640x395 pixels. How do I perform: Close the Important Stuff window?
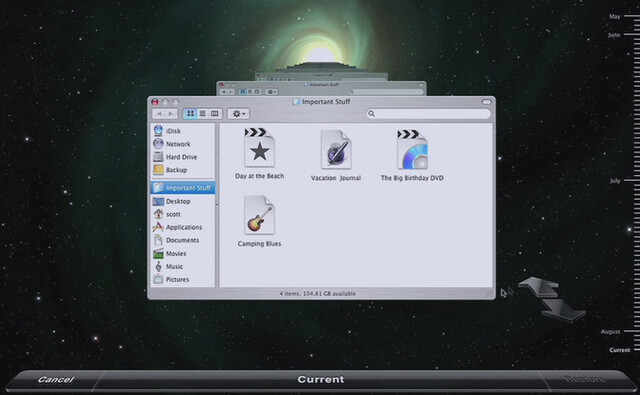(155, 102)
